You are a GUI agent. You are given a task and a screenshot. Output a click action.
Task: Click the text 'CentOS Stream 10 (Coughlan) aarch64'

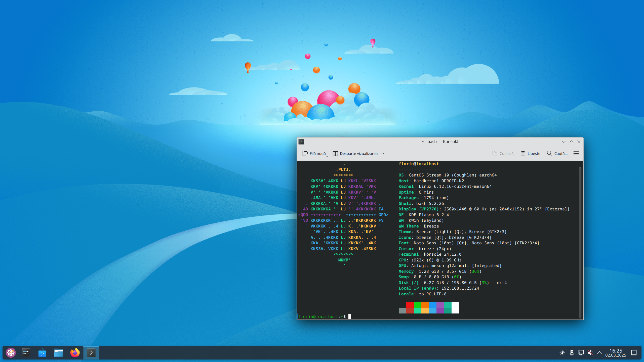[x=453, y=175]
